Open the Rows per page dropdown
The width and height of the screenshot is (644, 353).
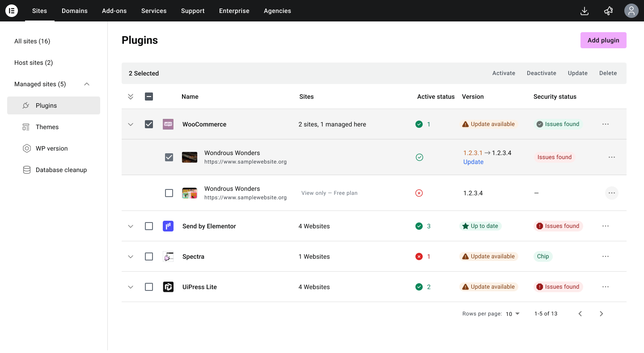(x=513, y=314)
